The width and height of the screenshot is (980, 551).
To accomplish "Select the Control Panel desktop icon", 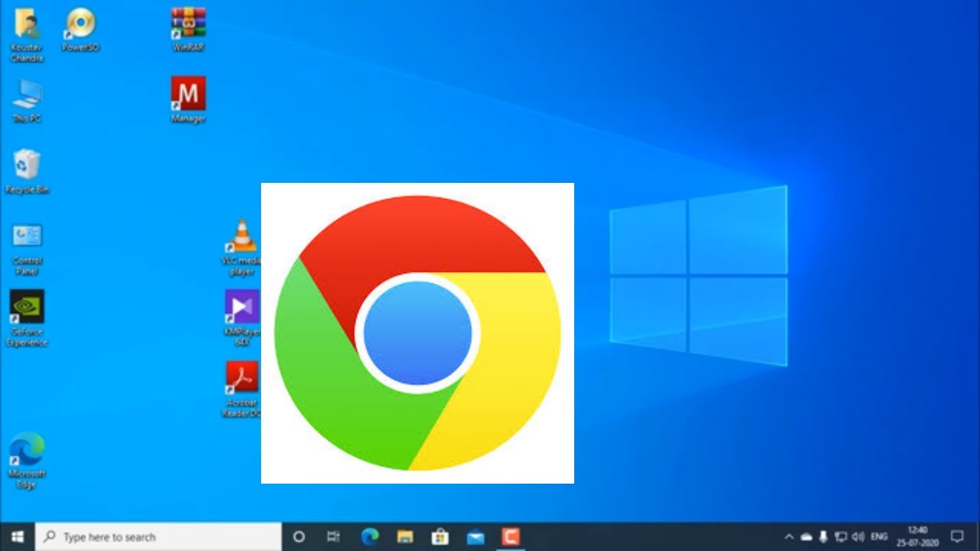I will (x=27, y=249).
